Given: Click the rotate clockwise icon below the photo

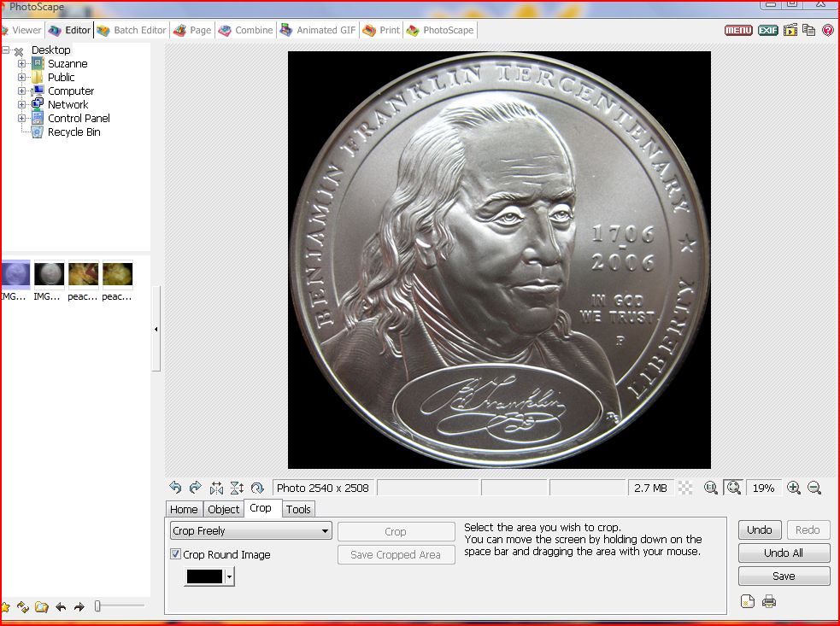Looking at the screenshot, I should (195, 488).
